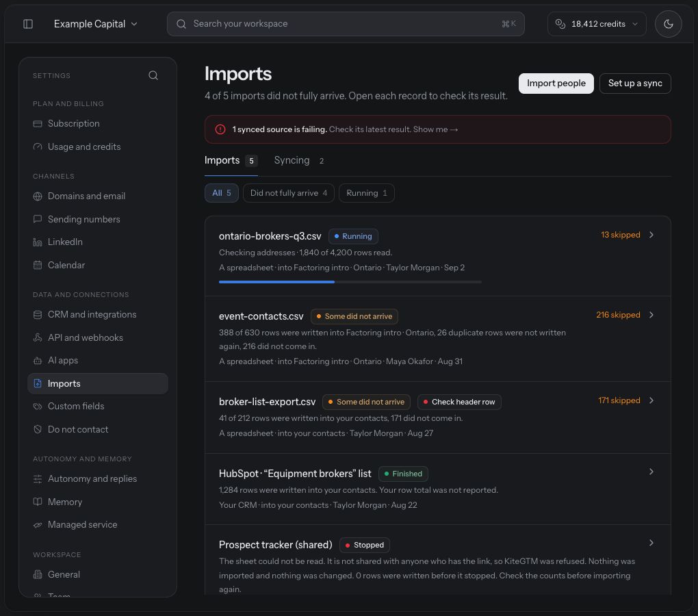The width and height of the screenshot is (698, 616).
Task: Open the Example Capital workspace dropdown
Action: point(95,23)
